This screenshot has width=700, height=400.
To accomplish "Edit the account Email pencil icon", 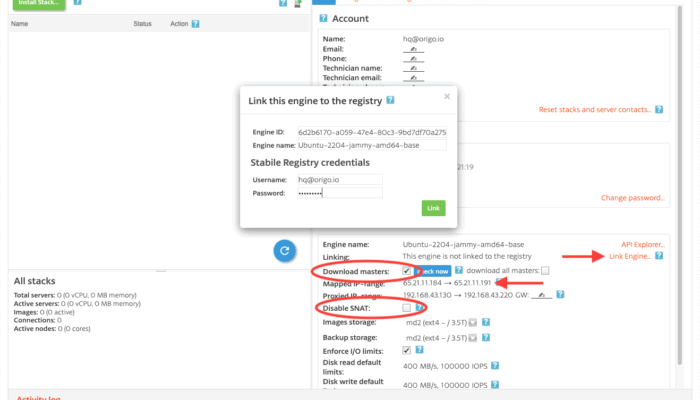I will click(x=412, y=49).
